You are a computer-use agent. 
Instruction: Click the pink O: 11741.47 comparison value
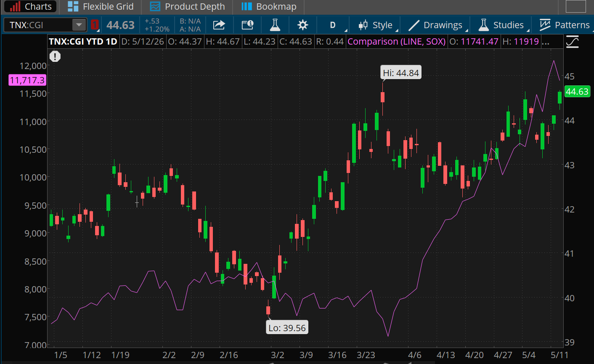pos(474,42)
